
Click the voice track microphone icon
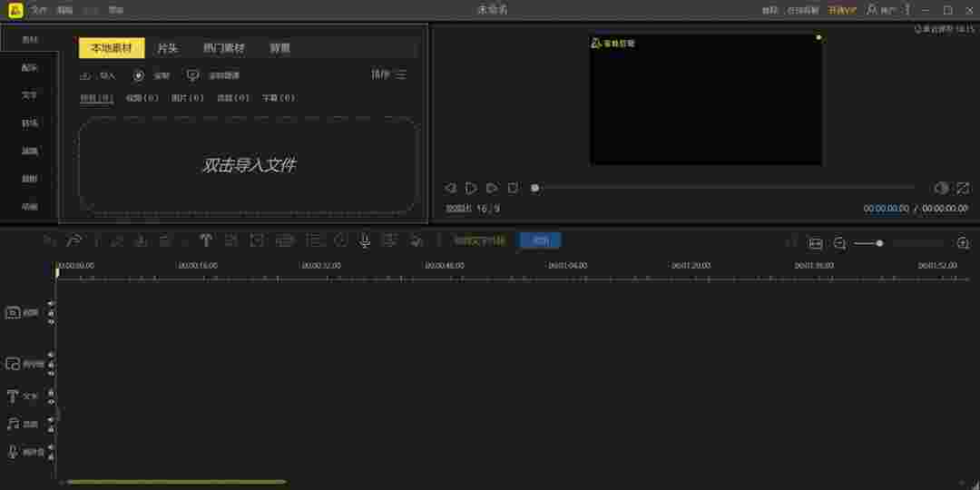click(x=13, y=451)
